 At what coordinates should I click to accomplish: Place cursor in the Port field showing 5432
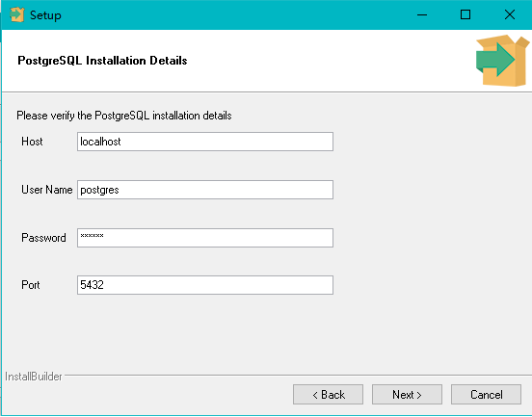click(205, 285)
